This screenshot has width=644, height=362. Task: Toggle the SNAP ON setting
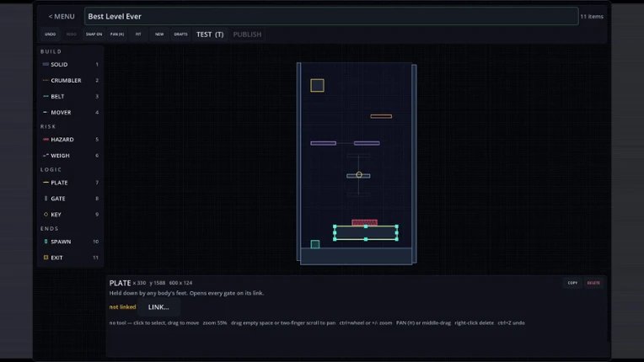(94, 35)
